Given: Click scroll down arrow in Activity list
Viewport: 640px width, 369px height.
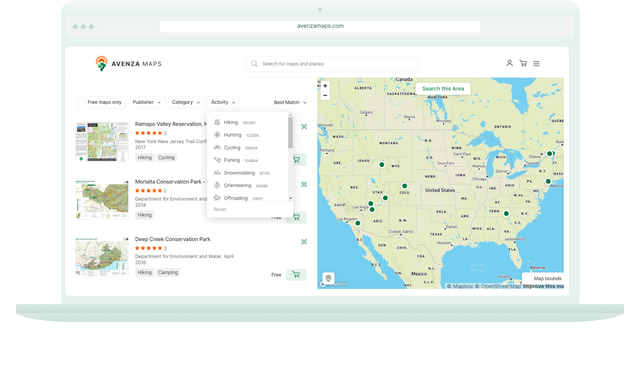Looking at the screenshot, I should pos(291,198).
